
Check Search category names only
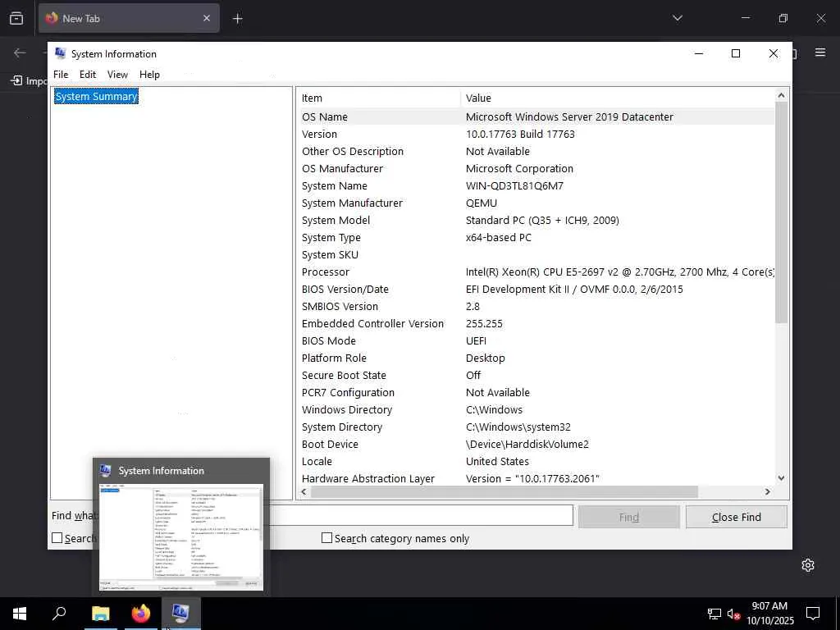(x=326, y=538)
